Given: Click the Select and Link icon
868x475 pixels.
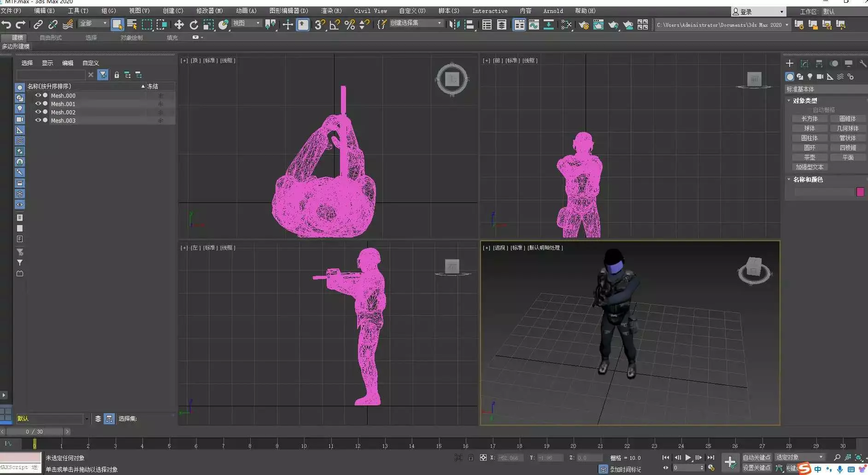Looking at the screenshot, I should tap(38, 25).
